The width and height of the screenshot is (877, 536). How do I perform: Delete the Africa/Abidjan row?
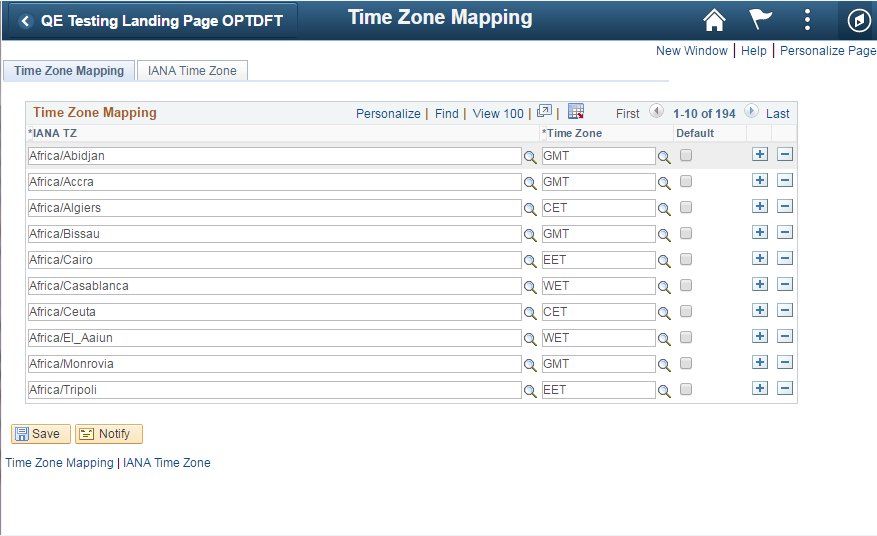[x=785, y=154]
